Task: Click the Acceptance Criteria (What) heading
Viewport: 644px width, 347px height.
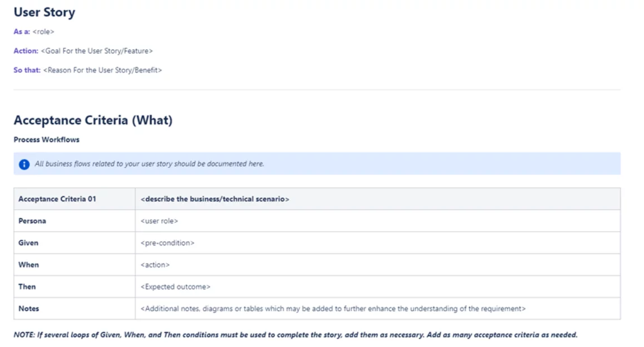Action: coord(93,120)
